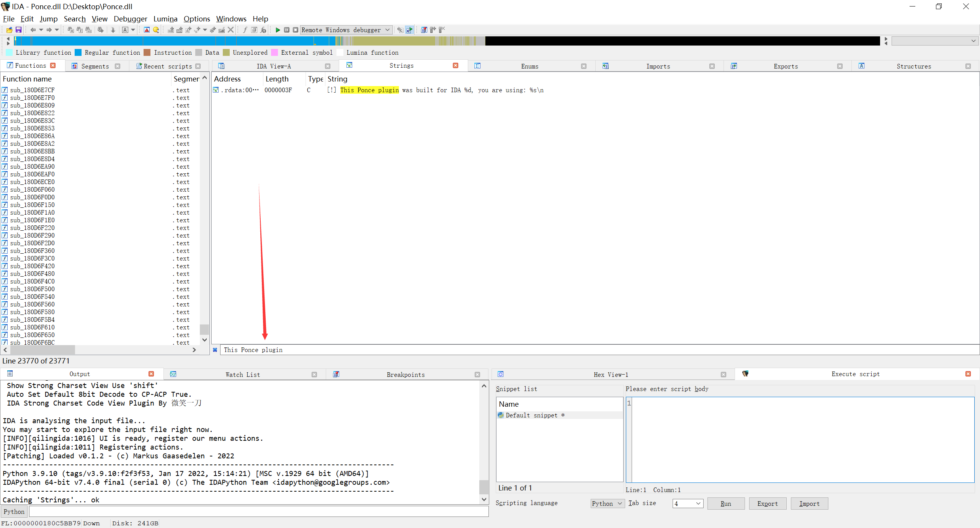The width and height of the screenshot is (980, 528).
Task: Open the Debugger menu
Action: click(130, 19)
